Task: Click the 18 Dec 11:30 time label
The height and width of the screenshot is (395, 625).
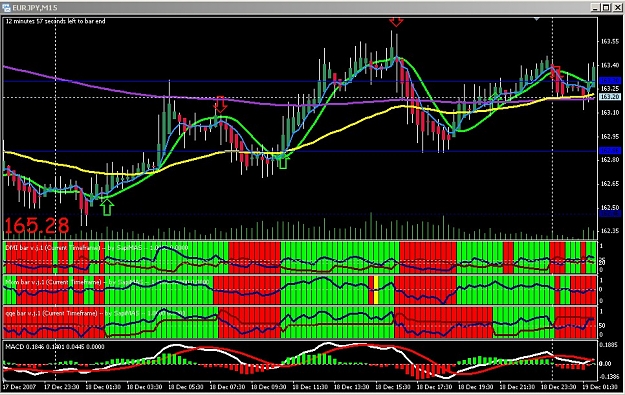Action: point(310,387)
